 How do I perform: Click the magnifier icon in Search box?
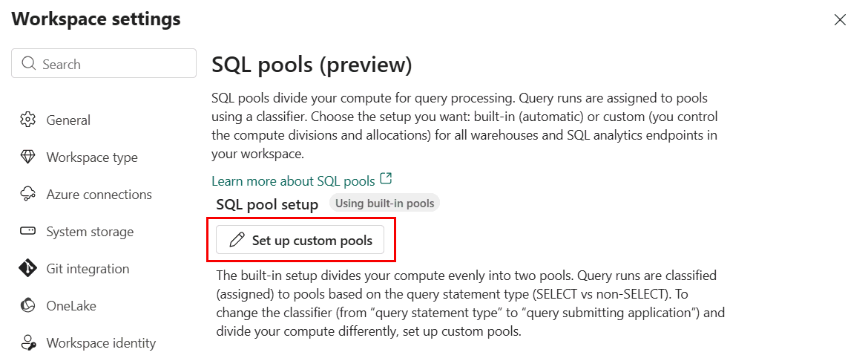(x=29, y=63)
